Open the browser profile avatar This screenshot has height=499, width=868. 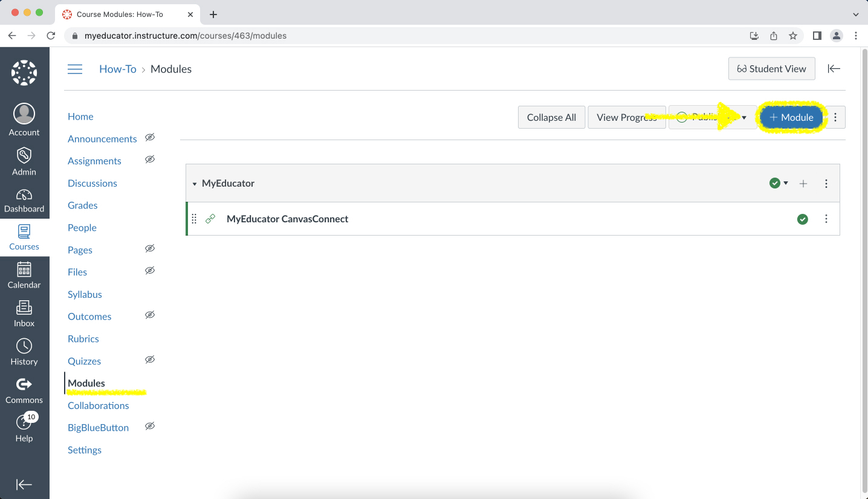[x=837, y=36]
